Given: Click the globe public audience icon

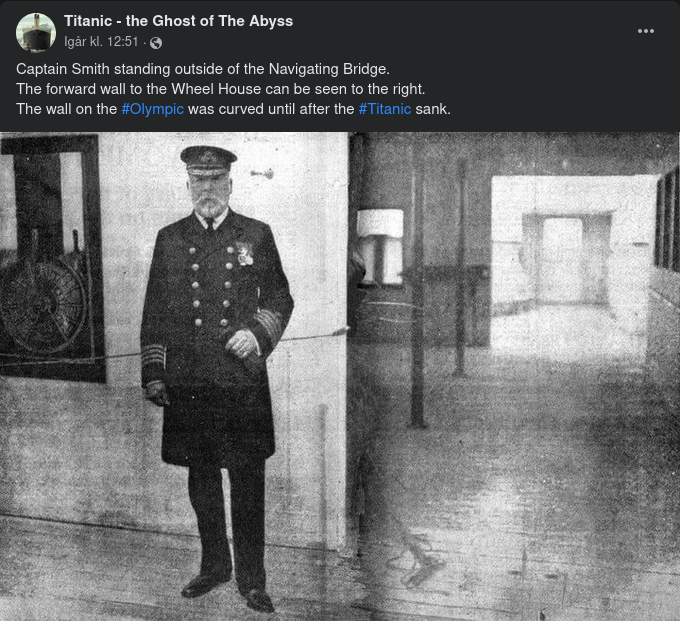Looking at the screenshot, I should (156, 42).
